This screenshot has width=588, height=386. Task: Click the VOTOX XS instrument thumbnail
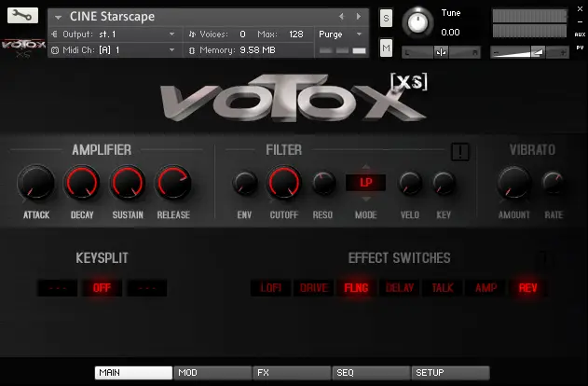[x=23, y=48]
